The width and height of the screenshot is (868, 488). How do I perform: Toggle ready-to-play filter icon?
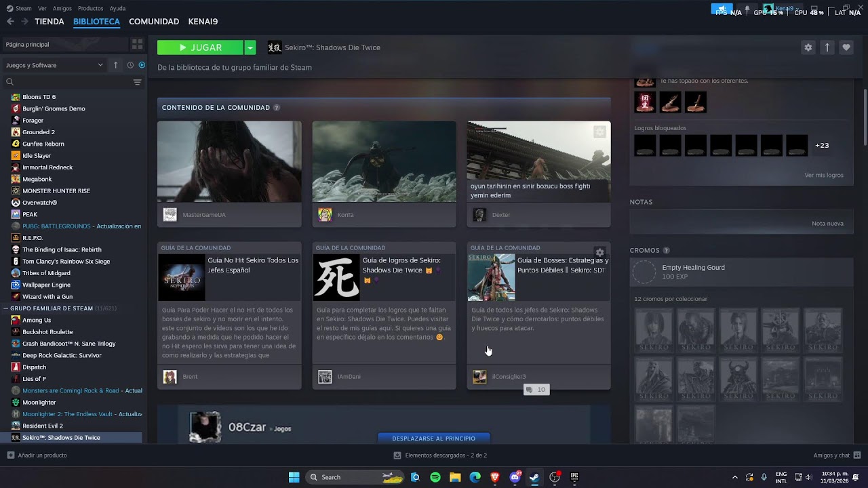[142, 65]
